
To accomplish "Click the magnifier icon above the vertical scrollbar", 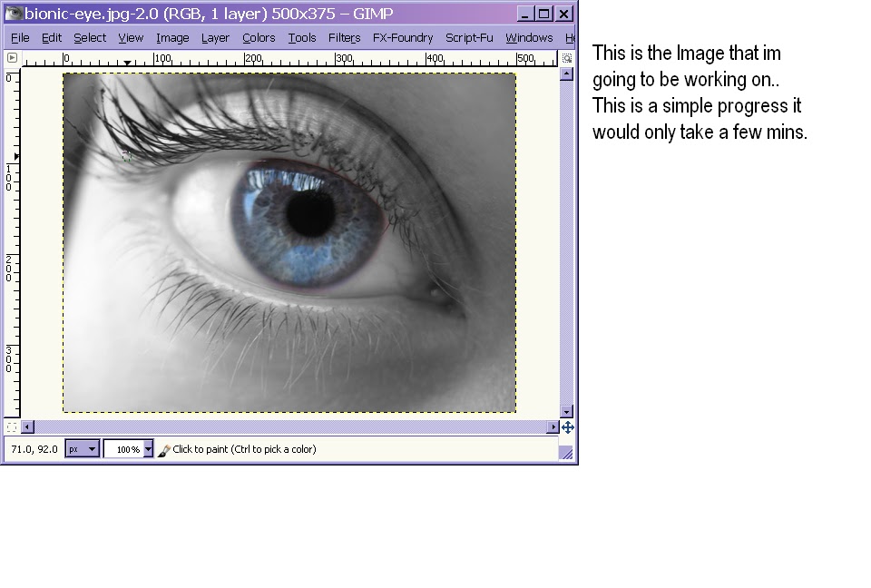I will (x=565, y=57).
